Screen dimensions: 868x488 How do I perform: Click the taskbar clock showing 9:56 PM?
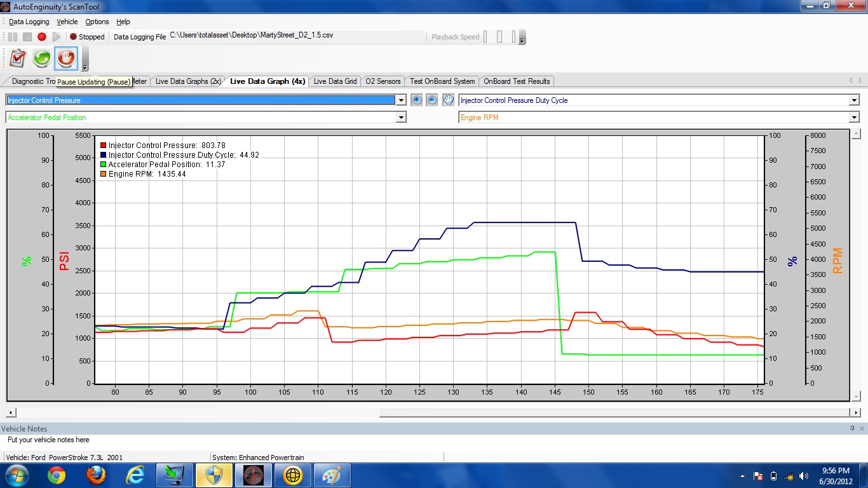pyautogui.click(x=835, y=475)
